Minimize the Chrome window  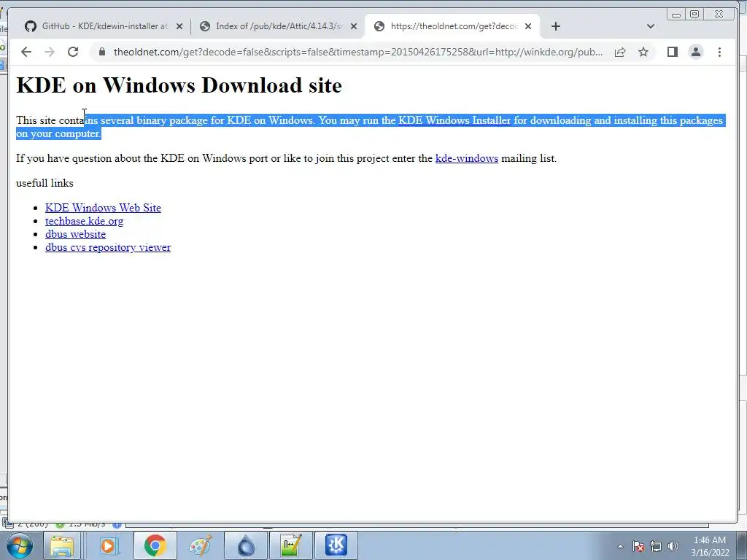click(676, 14)
